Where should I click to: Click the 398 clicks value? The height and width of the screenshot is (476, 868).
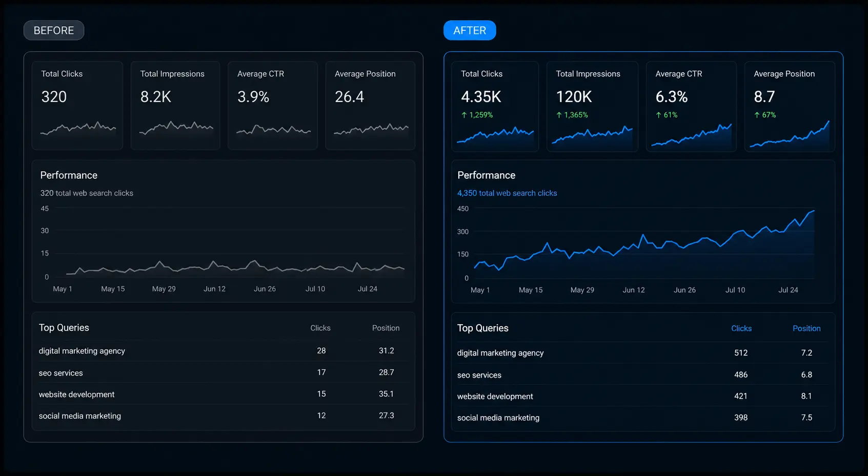click(741, 418)
